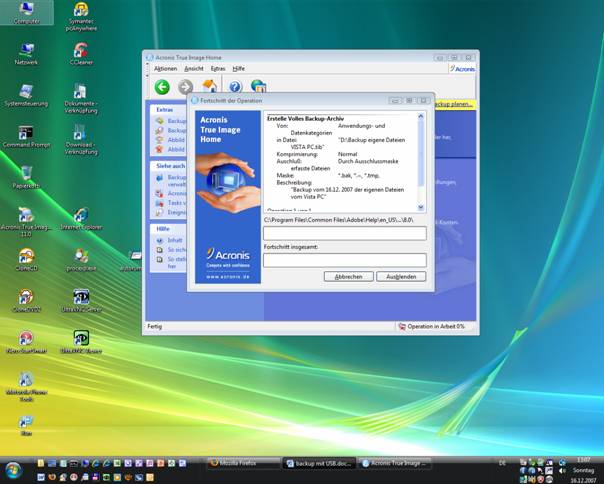Click the Windows Start orb
The height and width of the screenshot is (484, 604).
[x=13, y=470]
